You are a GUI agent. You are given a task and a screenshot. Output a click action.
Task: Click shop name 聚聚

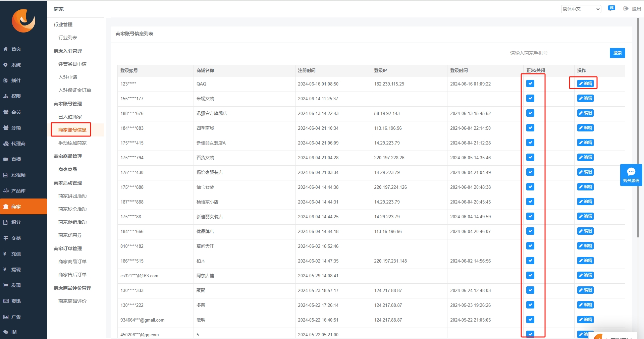pos(201,290)
